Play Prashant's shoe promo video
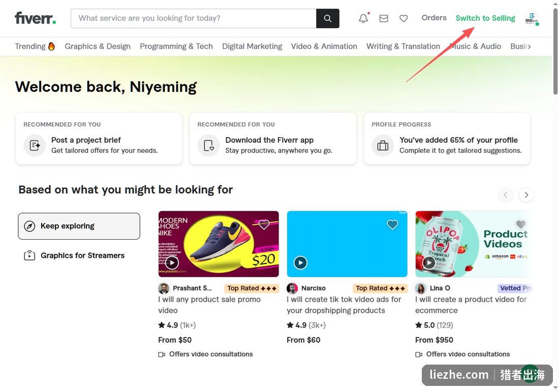This screenshot has width=559, height=392. tap(172, 263)
